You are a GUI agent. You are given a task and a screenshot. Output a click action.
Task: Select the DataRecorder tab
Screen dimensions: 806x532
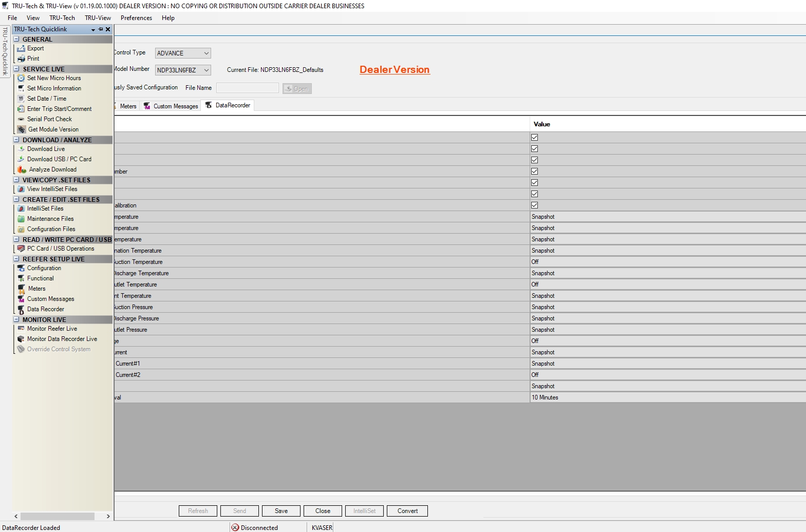228,105
